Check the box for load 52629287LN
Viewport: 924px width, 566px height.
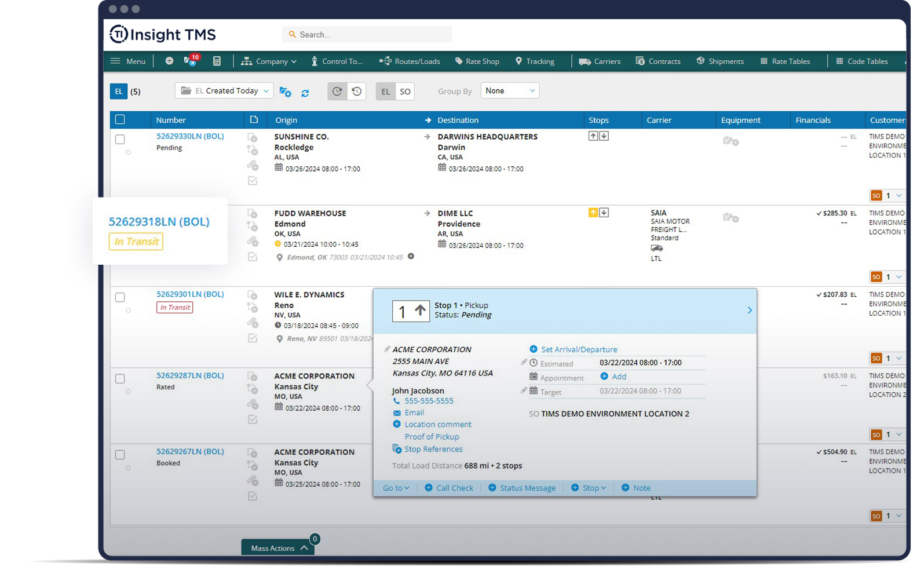(120, 379)
